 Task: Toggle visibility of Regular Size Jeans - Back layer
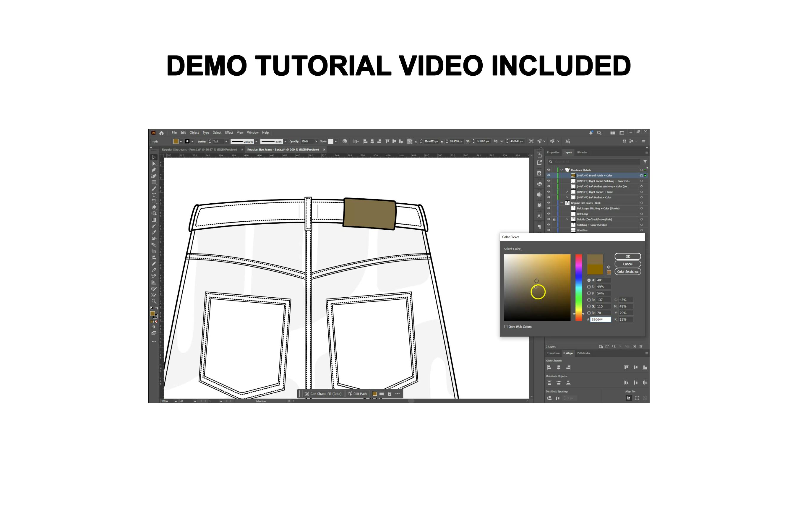(549, 203)
